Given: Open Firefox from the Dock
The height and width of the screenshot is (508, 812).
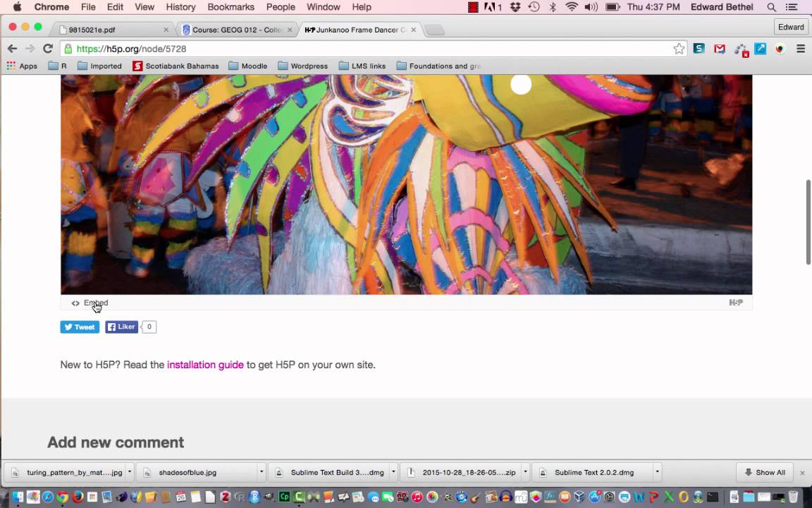Looking at the screenshot, I should pyautogui.click(x=78, y=497).
